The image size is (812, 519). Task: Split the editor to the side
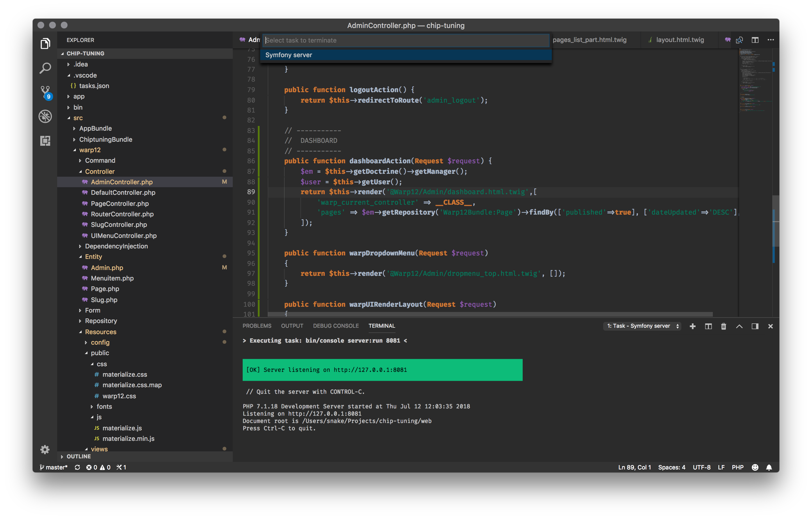755,40
